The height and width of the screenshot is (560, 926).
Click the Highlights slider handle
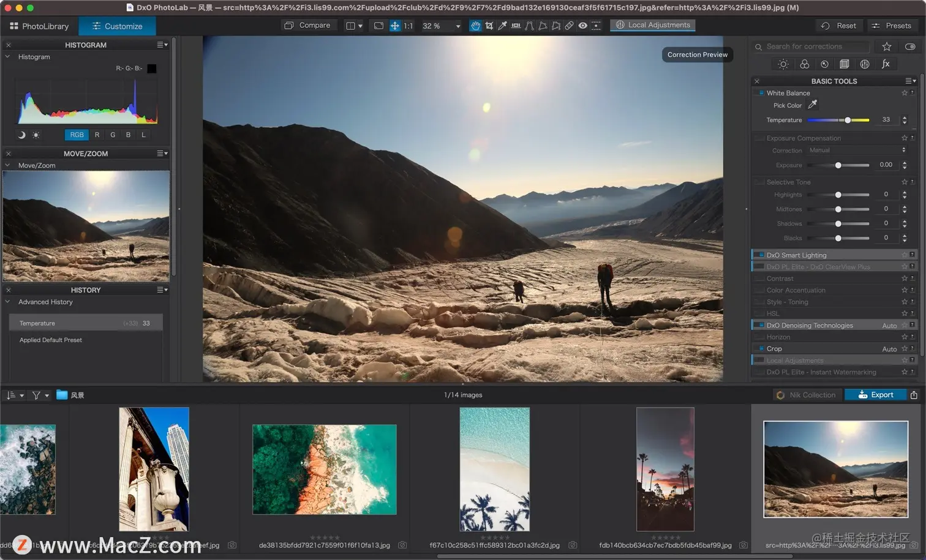838,195
